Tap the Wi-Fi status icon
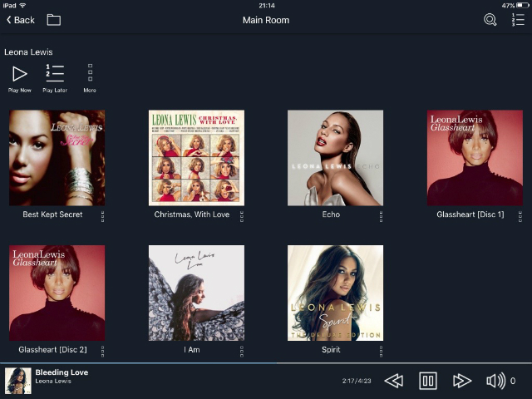Image resolution: width=532 pixels, height=399 pixels. coord(23,6)
